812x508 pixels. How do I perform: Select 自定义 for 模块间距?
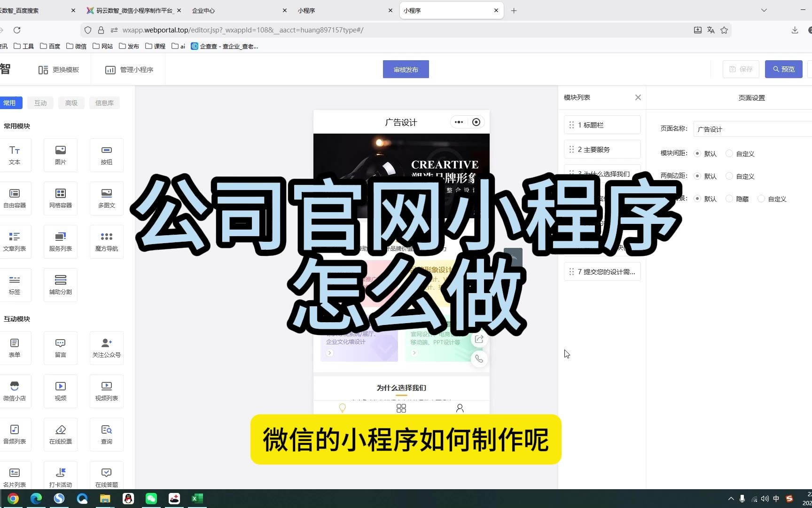tap(729, 153)
